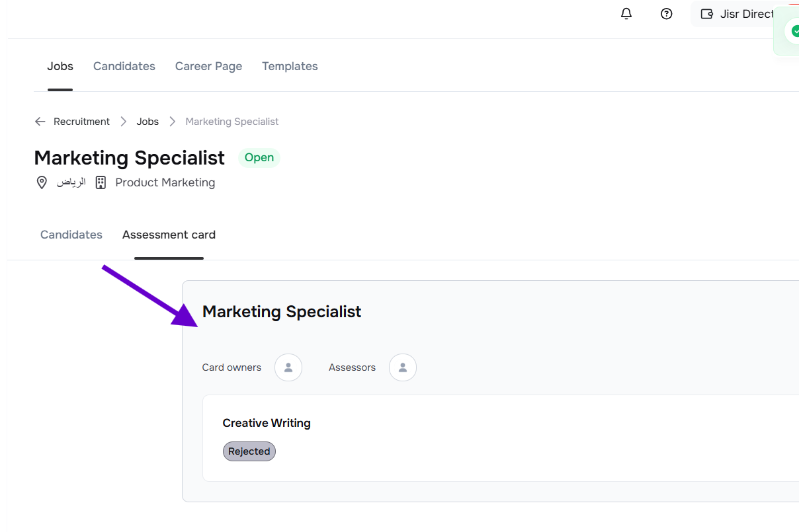Viewport: 799px width, 532px height.
Task: Click the location pin icon
Action: (42, 183)
